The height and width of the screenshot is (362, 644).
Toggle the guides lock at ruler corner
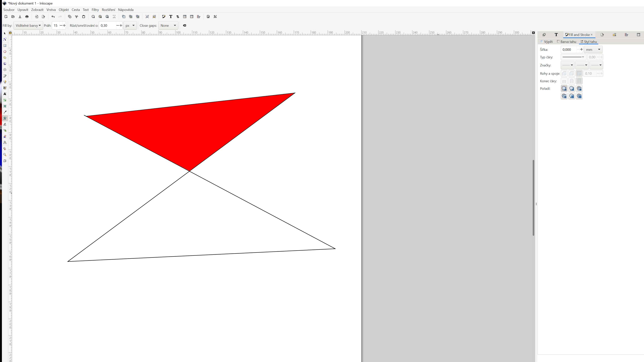pyautogui.click(x=10, y=33)
